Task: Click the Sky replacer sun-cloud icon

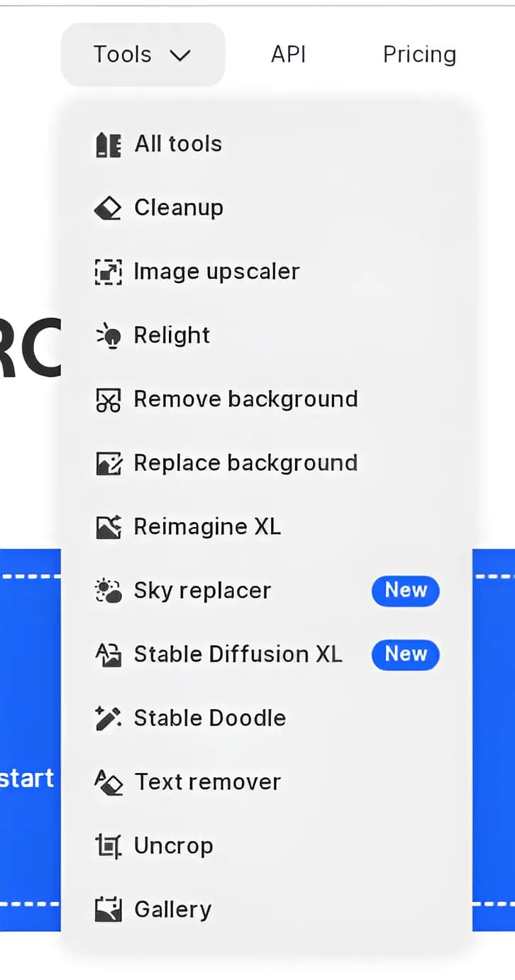Action: [109, 591]
